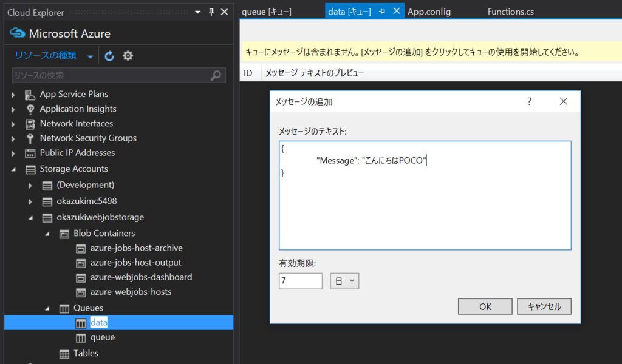Click キャンセル in the message dialog

(544, 306)
